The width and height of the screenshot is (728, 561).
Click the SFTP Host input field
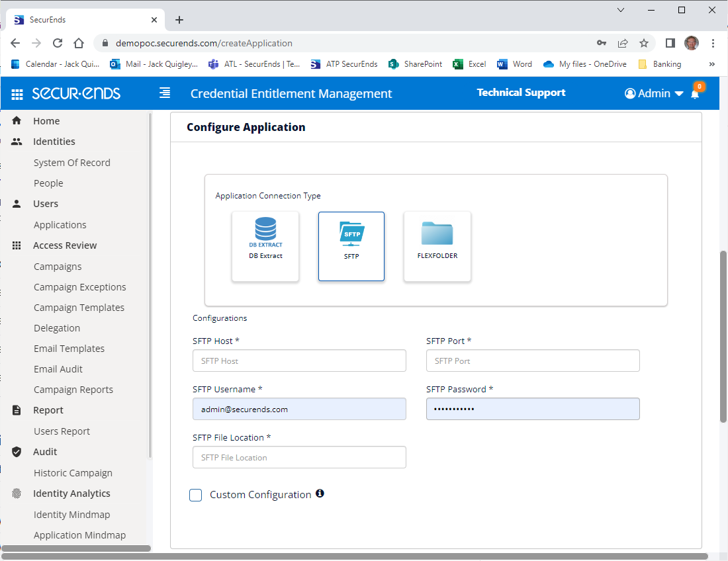(299, 361)
